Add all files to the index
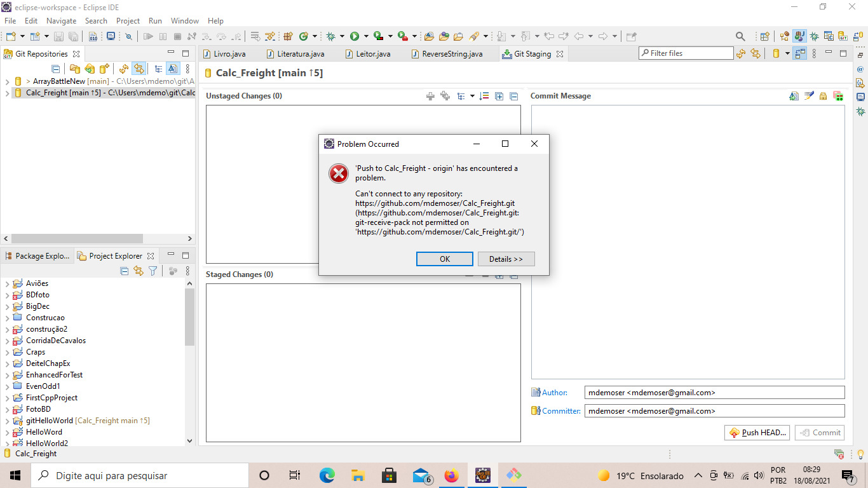This screenshot has height=488, width=868. 445,96
